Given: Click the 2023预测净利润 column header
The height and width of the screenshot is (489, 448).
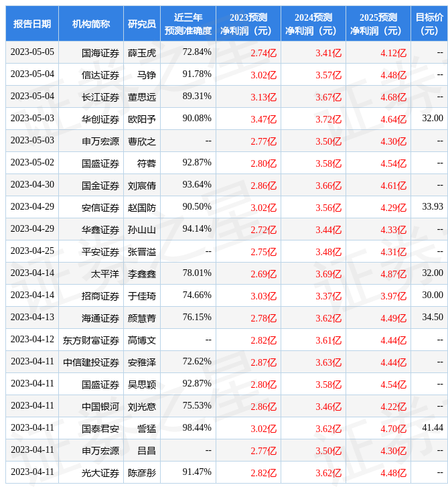Looking at the screenshot, I should pyautogui.click(x=248, y=23).
